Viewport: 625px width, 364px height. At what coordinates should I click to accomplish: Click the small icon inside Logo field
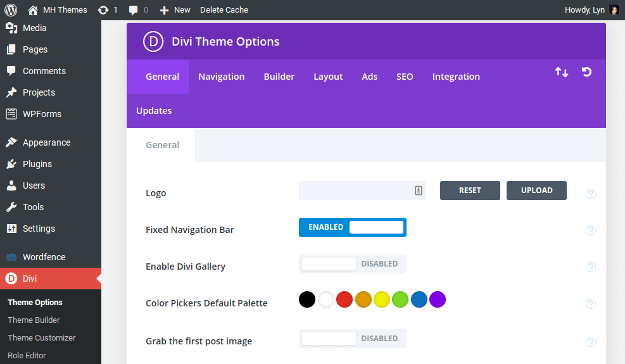(x=418, y=191)
